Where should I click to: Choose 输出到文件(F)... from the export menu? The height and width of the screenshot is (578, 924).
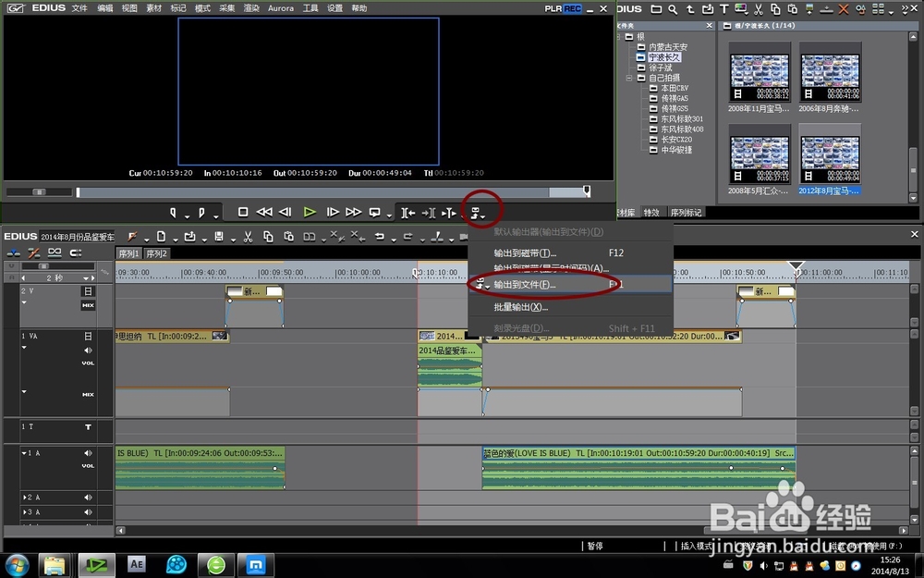(525, 285)
